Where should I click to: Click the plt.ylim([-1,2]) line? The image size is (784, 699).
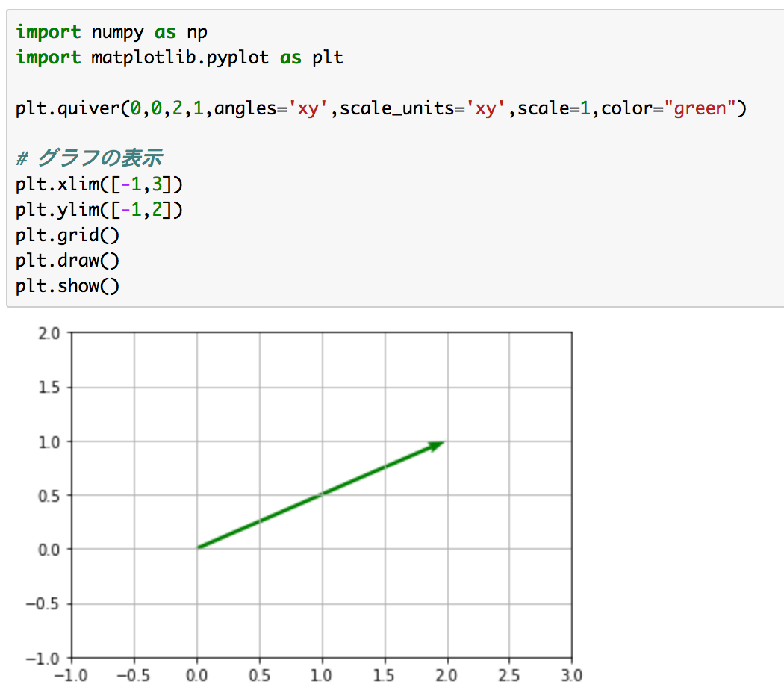99,210
